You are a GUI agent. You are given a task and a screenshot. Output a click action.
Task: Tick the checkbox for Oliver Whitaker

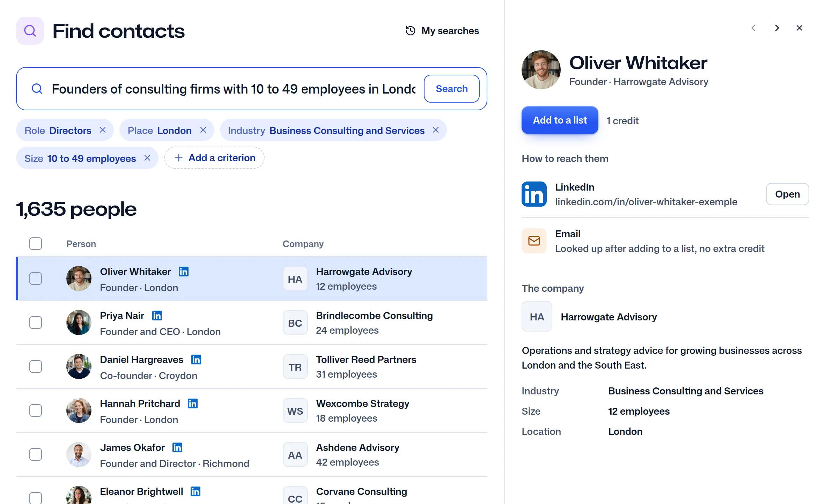click(x=36, y=279)
